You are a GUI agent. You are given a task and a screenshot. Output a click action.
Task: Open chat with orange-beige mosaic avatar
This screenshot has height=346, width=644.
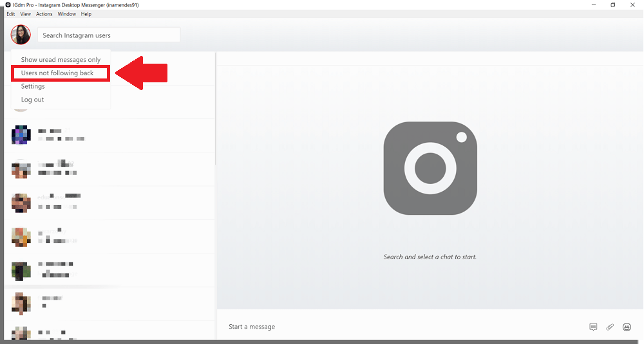click(x=109, y=237)
